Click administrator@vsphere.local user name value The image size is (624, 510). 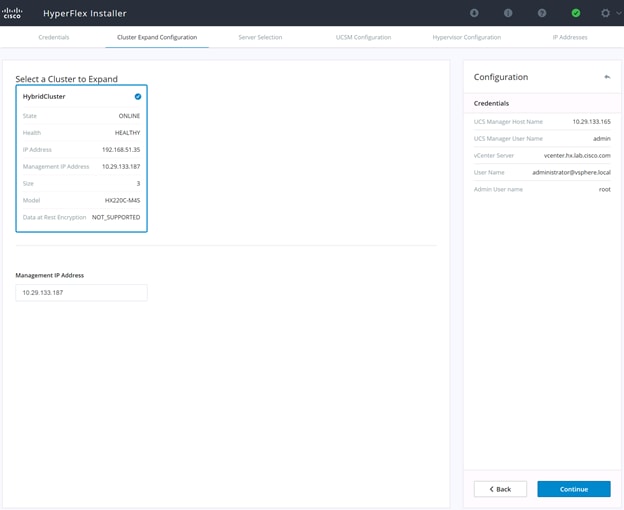571,172
